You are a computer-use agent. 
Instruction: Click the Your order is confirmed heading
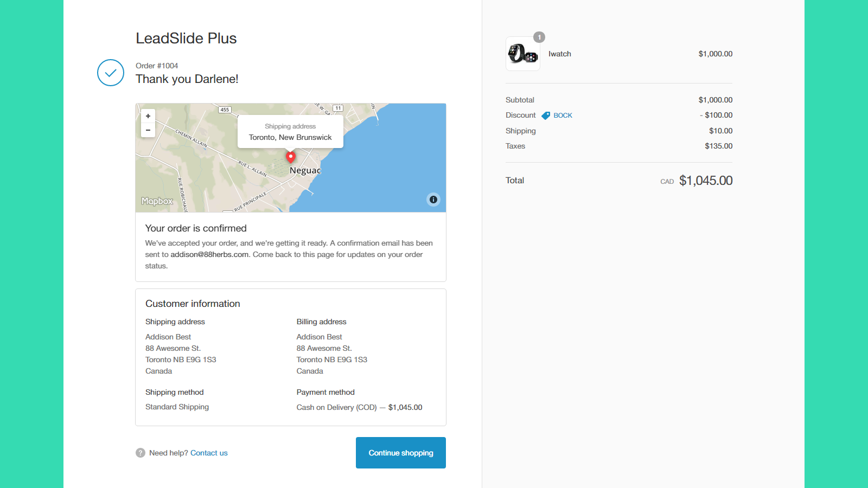(196, 228)
